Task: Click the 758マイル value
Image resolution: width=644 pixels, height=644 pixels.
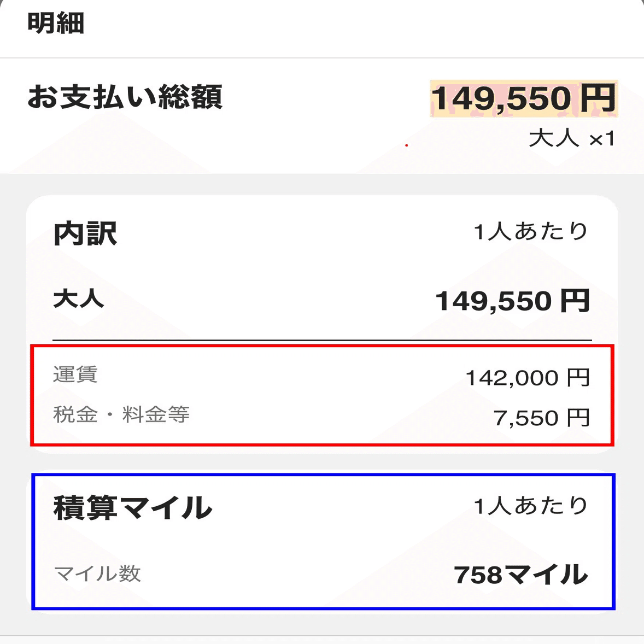Action: 520,575
